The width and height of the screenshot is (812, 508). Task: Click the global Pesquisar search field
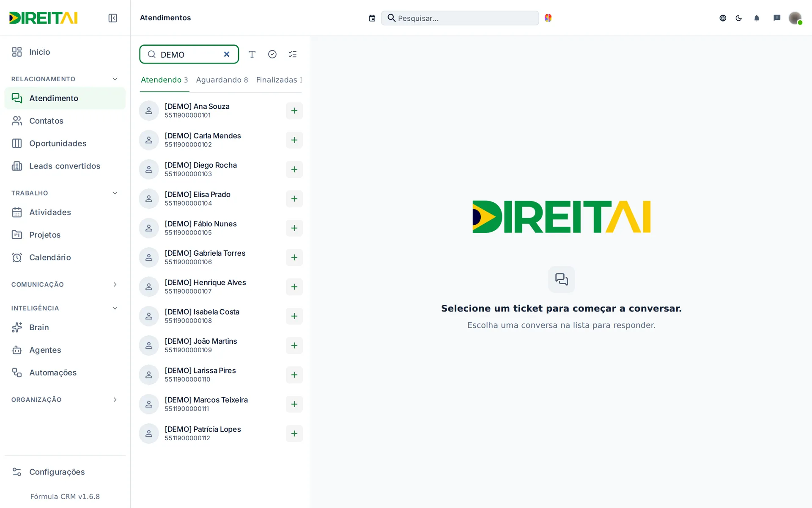click(460, 18)
